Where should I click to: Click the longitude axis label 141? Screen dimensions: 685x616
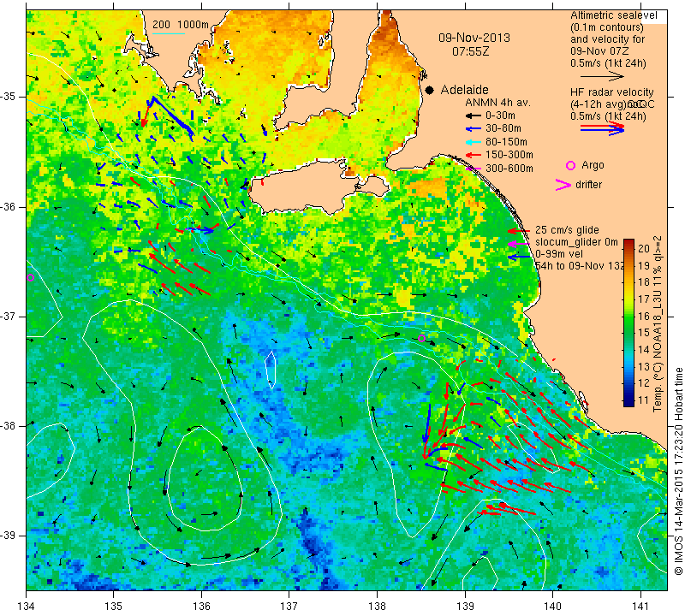[640, 606]
